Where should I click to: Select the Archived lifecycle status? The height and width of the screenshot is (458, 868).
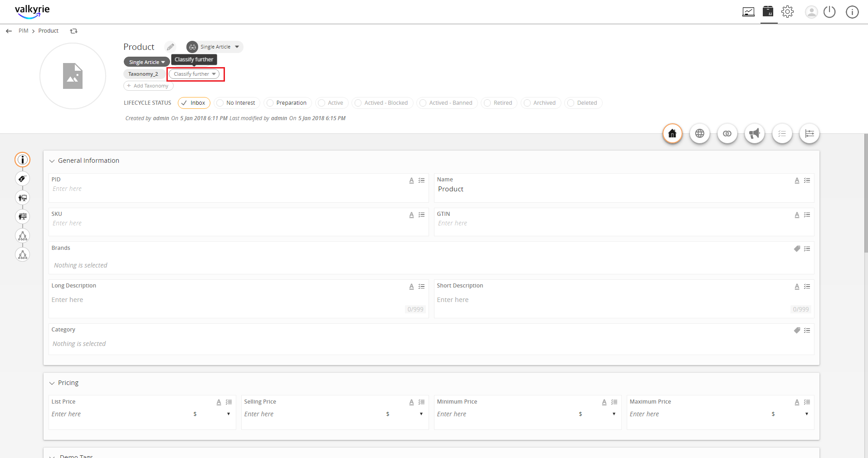(x=541, y=103)
